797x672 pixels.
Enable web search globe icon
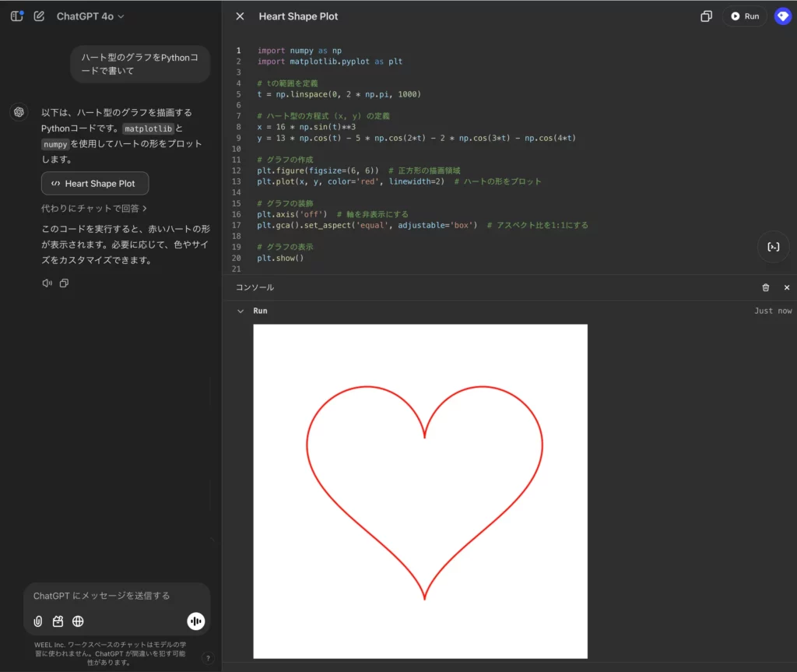coord(78,621)
